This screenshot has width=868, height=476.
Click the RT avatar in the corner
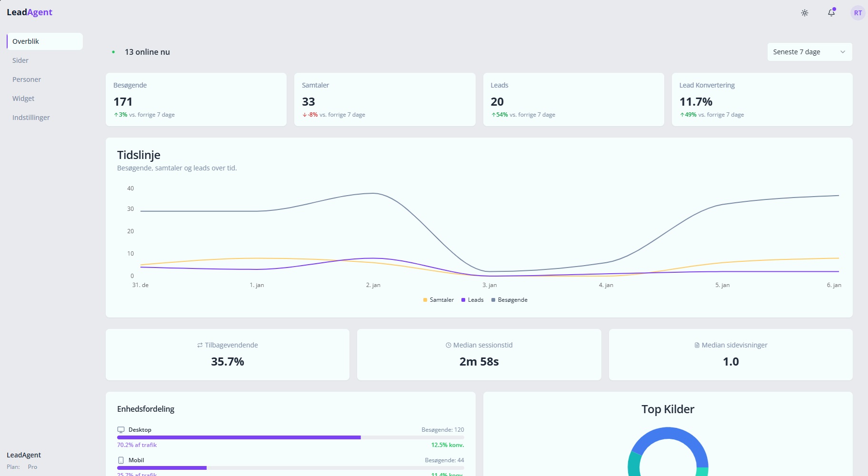(857, 13)
